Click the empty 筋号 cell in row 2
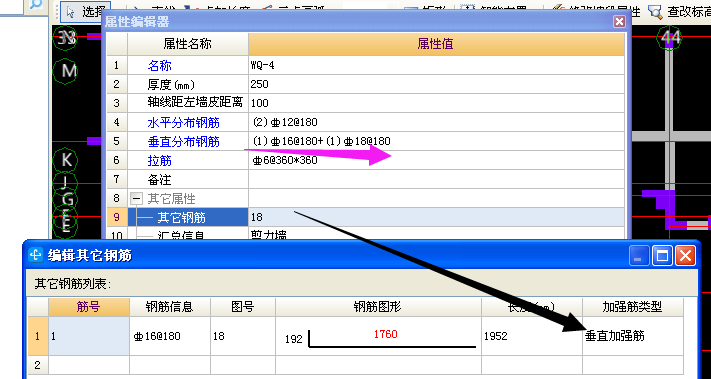The image size is (711, 379). point(89,365)
